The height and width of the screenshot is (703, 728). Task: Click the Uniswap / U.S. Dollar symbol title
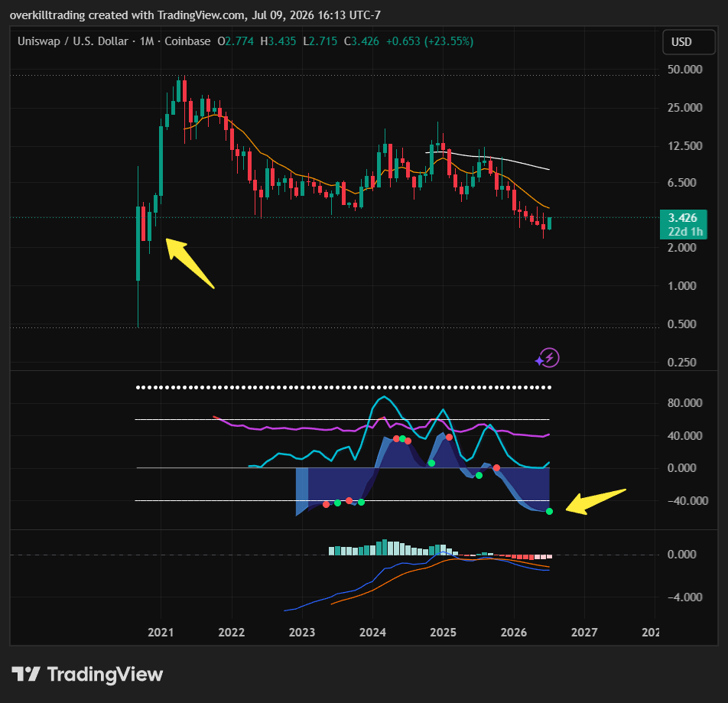click(73, 41)
